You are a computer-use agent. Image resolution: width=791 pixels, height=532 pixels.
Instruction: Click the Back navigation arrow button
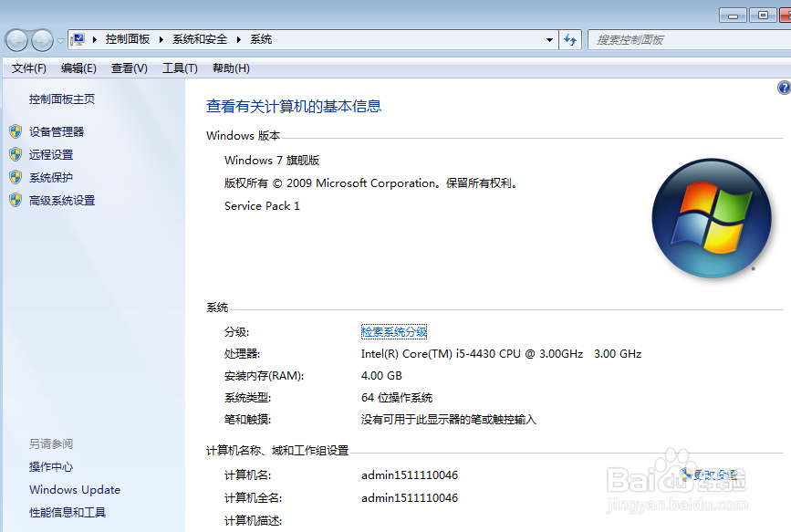(17, 40)
